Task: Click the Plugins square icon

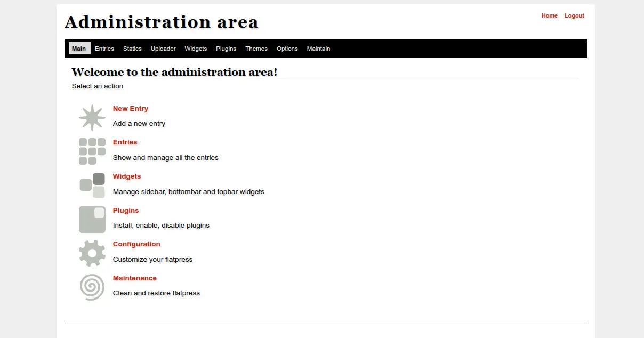Action: [92, 220]
